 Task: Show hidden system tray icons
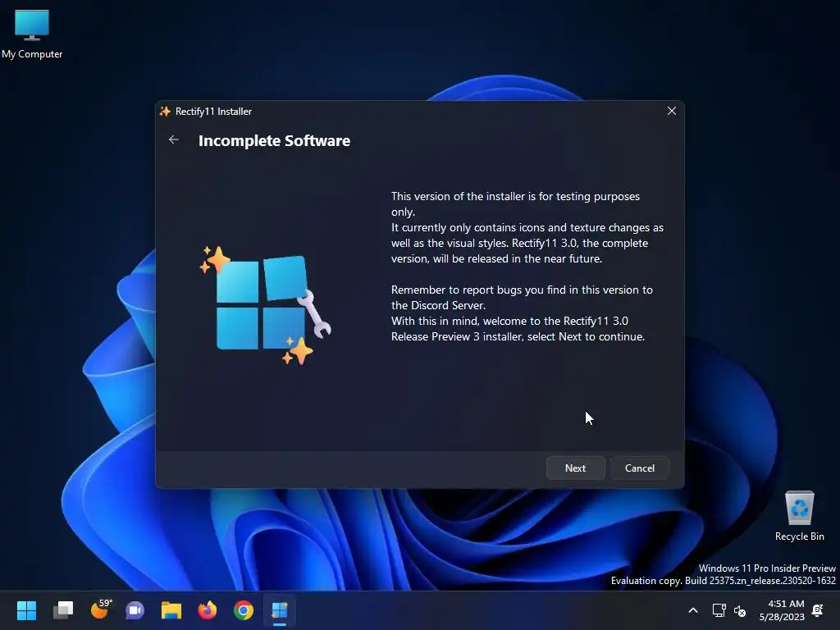click(x=692, y=610)
